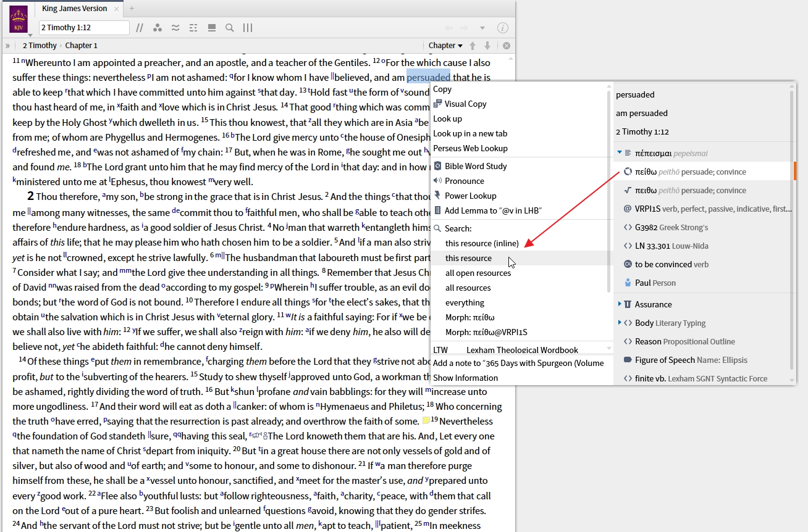
Task: Select the "to be convinced" sense row
Action: pos(702,264)
